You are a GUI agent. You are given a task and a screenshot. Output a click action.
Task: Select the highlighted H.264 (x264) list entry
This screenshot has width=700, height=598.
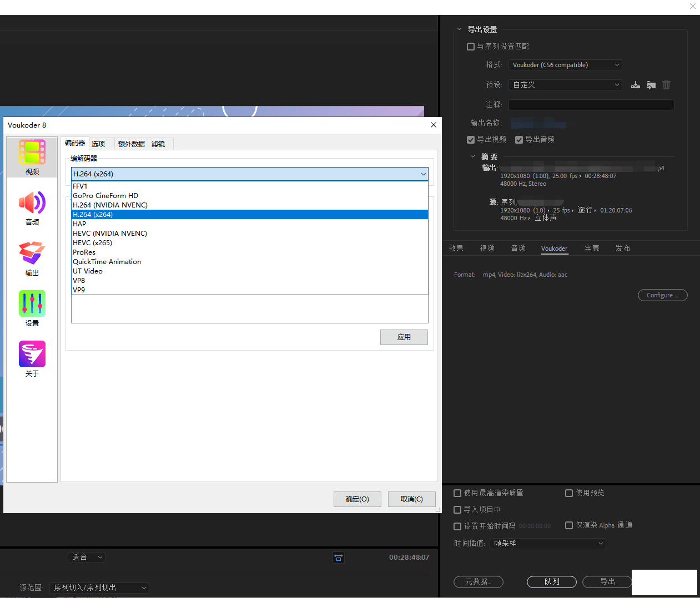[250, 215]
